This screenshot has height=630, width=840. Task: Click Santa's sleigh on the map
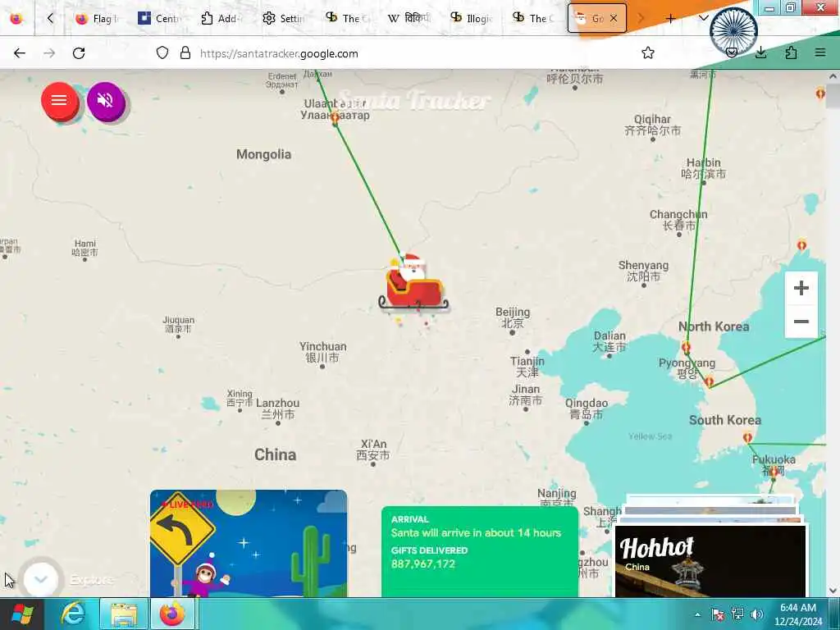coord(413,284)
